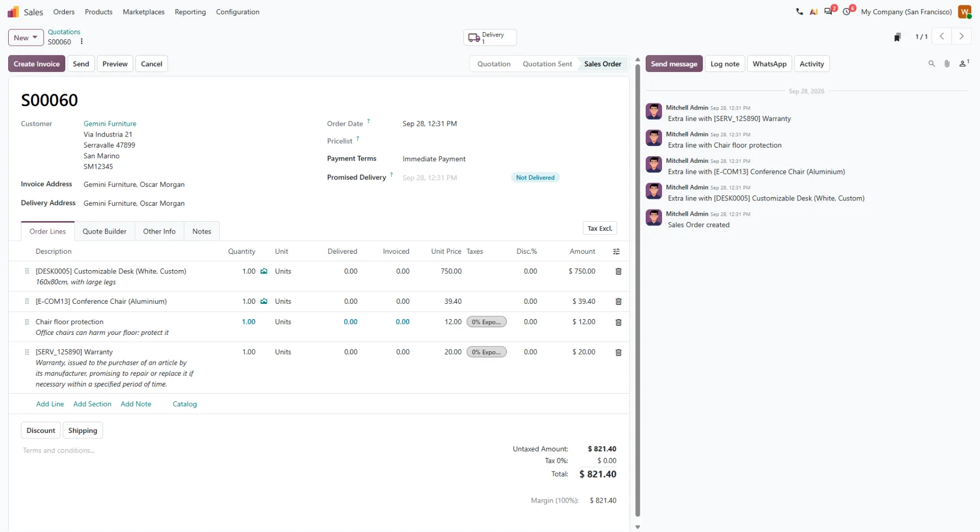The height and width of the screenshot is (532, 980).
Task: Click the Create Invoice button
Action: (x=36, y=64)
